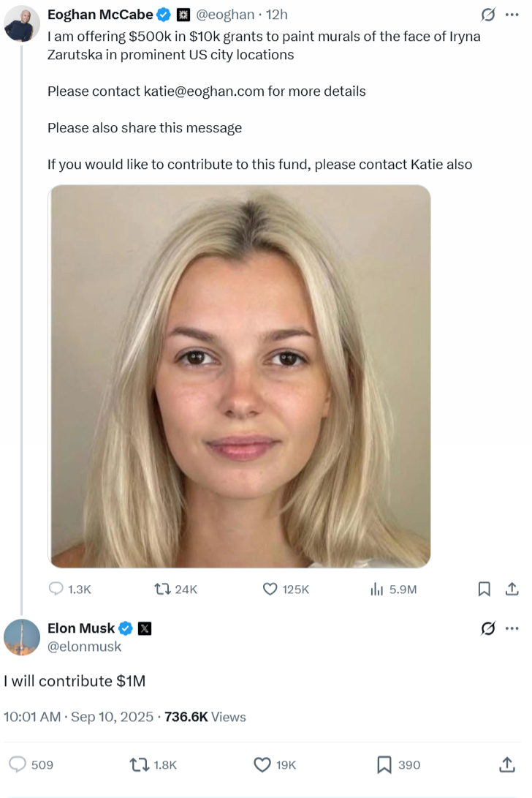This screenshot has height=798, width=532.
Task: Open Grok icon on Elon's reply
Action: pos(487,628)
